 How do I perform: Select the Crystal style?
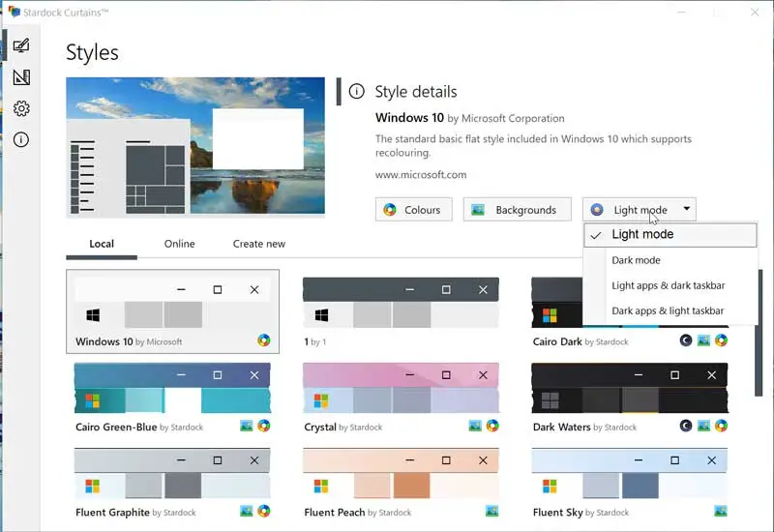[401, 398]
